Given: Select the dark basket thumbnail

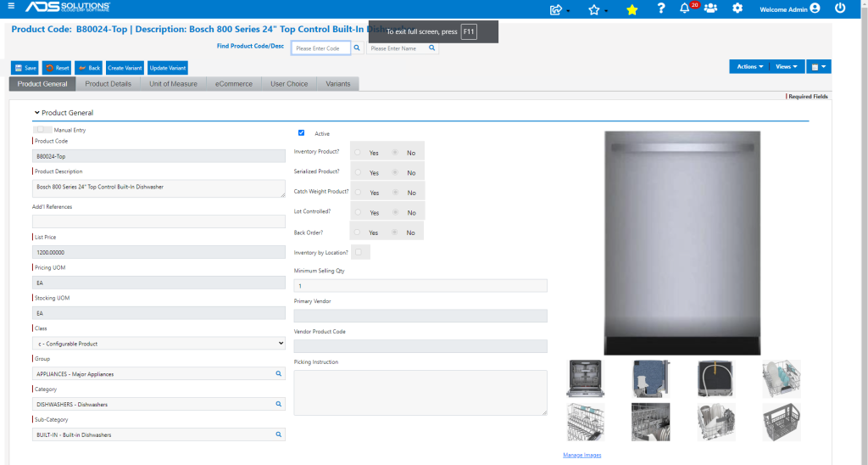Looking at the screenshot, I should point(781,422).
